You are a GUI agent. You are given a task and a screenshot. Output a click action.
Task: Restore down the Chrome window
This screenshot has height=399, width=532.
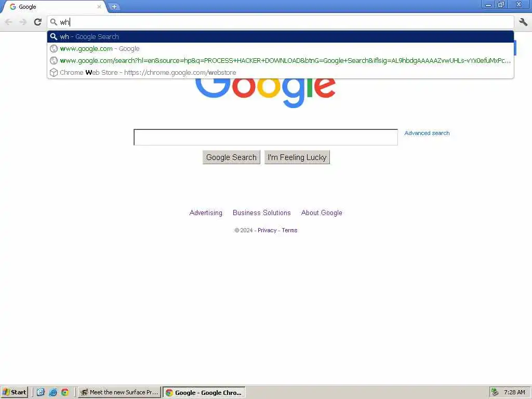[501, 5]
